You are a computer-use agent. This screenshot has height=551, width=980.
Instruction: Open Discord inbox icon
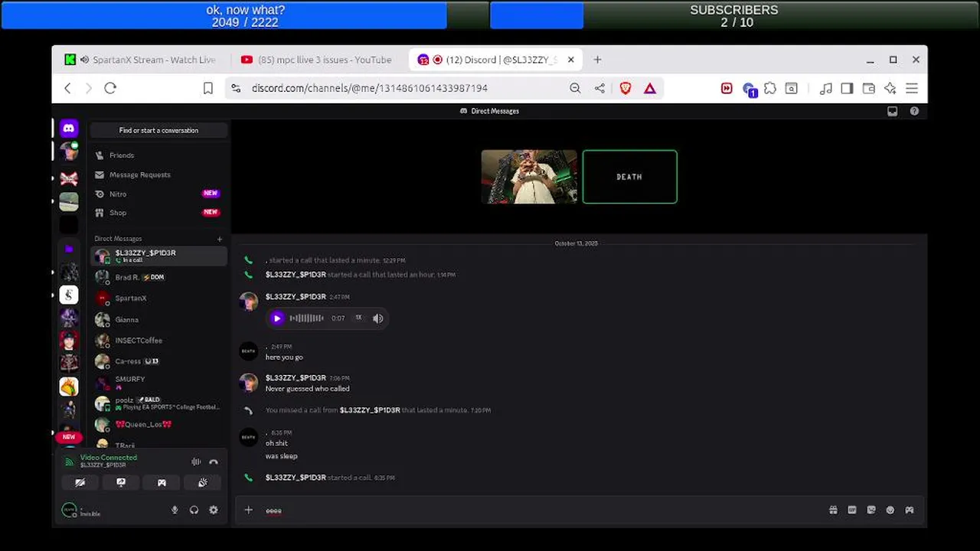[893, 111]
